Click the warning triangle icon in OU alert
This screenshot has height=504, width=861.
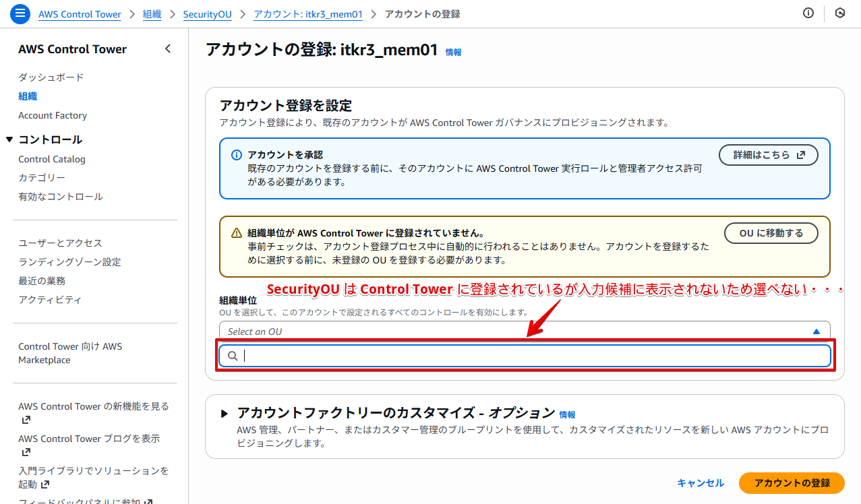pos(237,233)
